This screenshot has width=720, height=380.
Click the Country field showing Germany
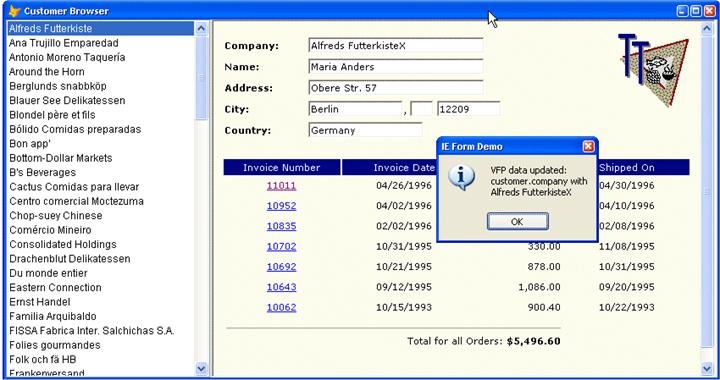coord(366,130)
